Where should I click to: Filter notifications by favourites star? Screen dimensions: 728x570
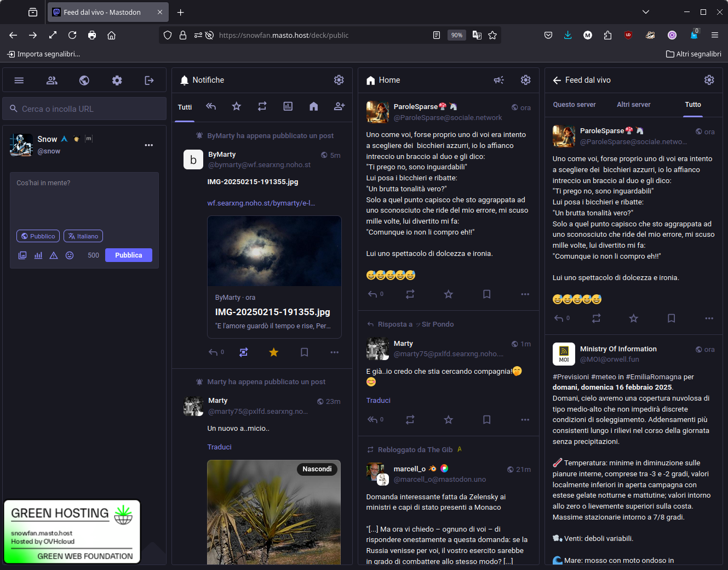click(x=237, y=106)
